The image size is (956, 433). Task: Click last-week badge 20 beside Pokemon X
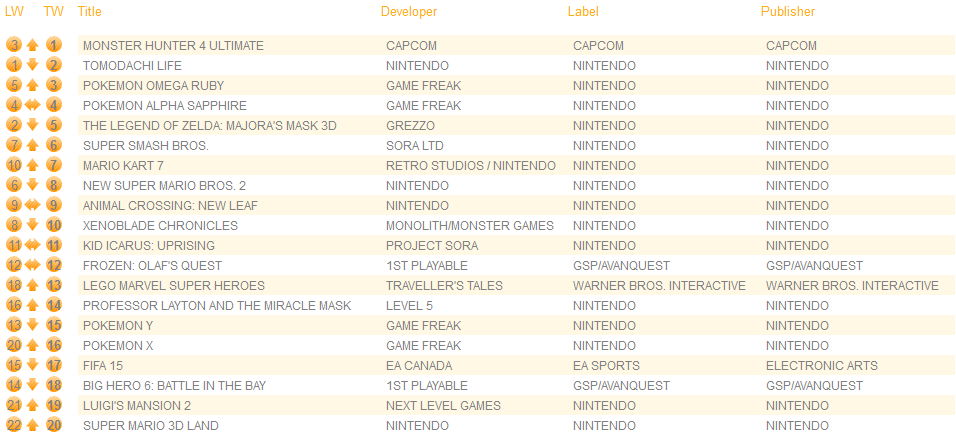tap(15, 345)
